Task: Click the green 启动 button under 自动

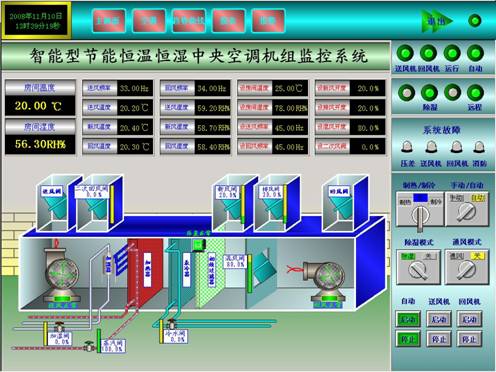Action: pos(408,319)
